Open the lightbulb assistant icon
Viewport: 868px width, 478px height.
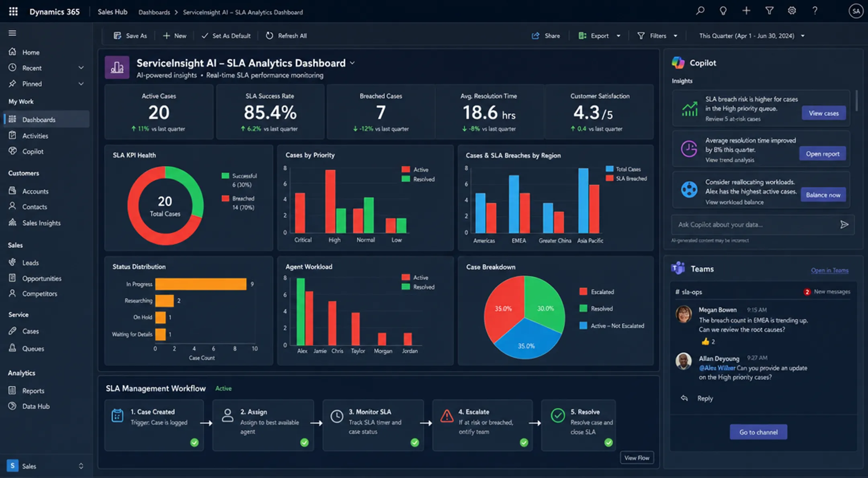point(723,11)
